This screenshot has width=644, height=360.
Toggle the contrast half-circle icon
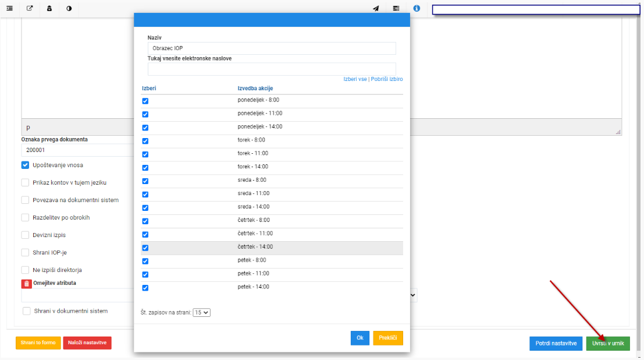point(69,8)
